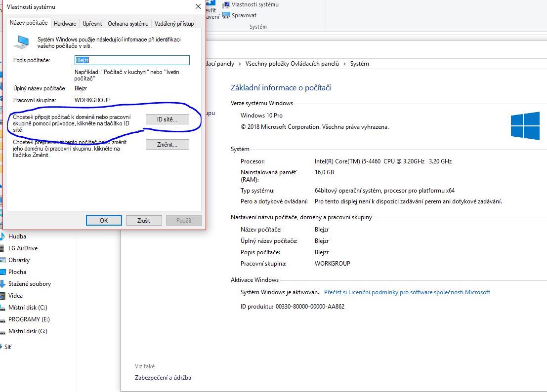The width and height of the screenshot is (547, 392).
Task: Open Stažené soubory in navigation pane
Action: [30, 284]
